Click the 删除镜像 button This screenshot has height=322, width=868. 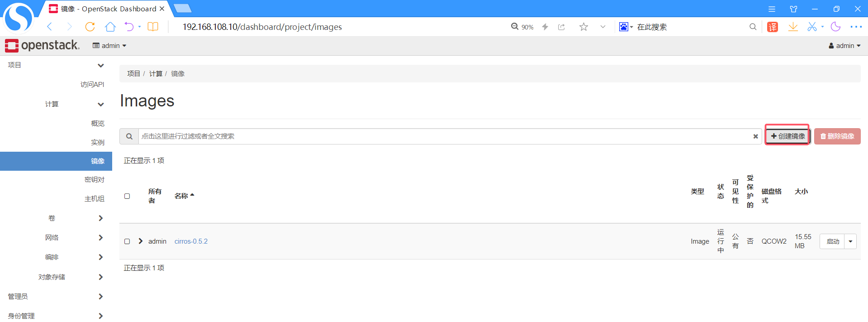pyautogui.click(x=837, y=136)
